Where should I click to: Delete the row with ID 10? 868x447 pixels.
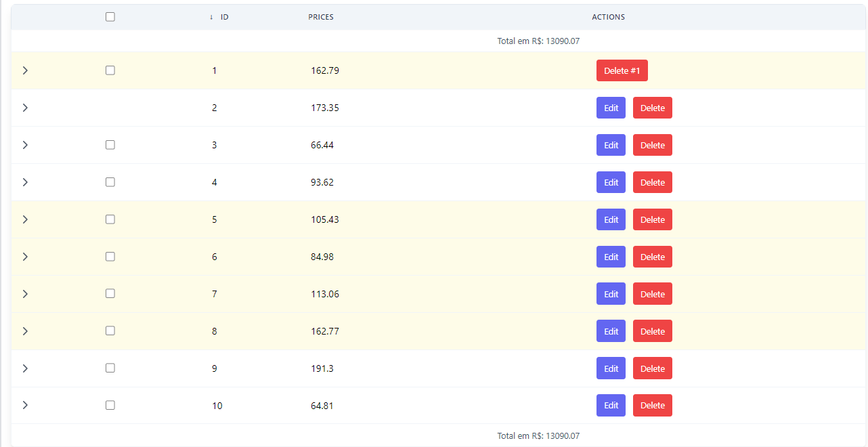[653, 405]
